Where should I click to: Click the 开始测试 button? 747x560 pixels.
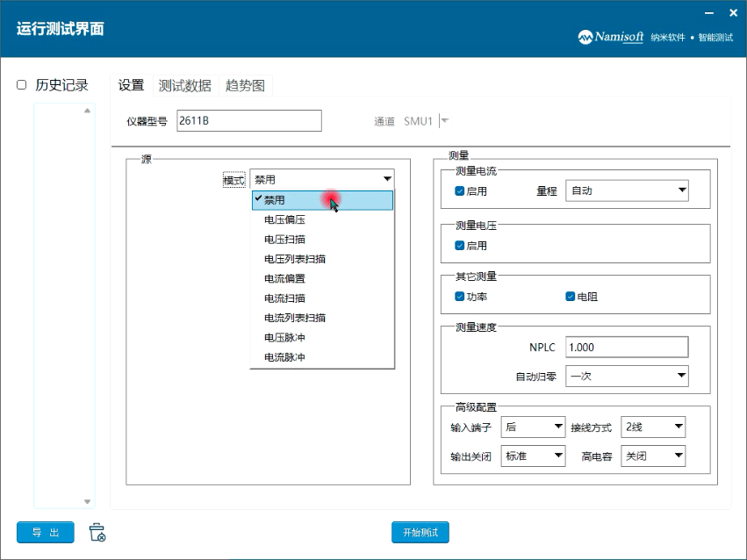point(420,532)
